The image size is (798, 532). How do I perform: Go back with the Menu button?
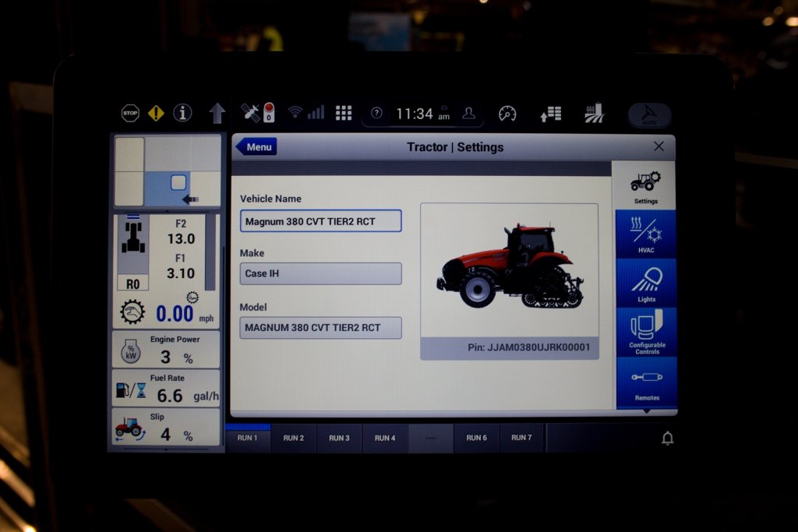pyautogui.click(x=256, y=147)
